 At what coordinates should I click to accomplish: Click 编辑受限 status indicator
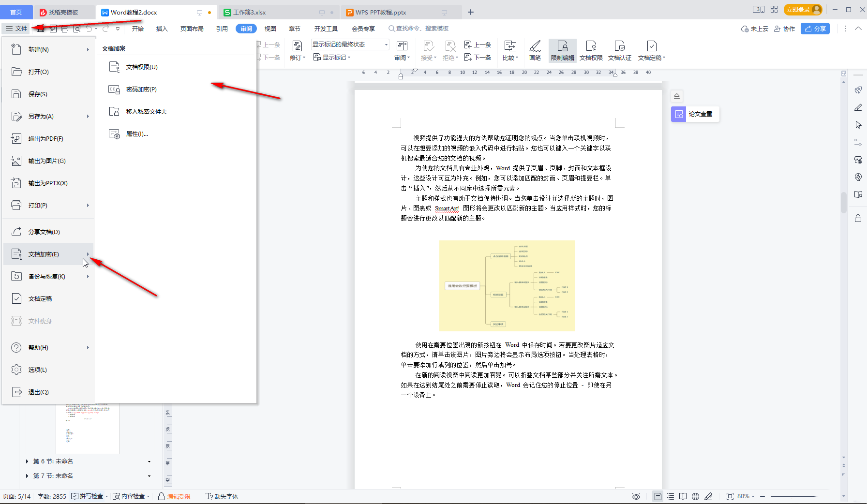pyautogui.click(x=174, y=496)
